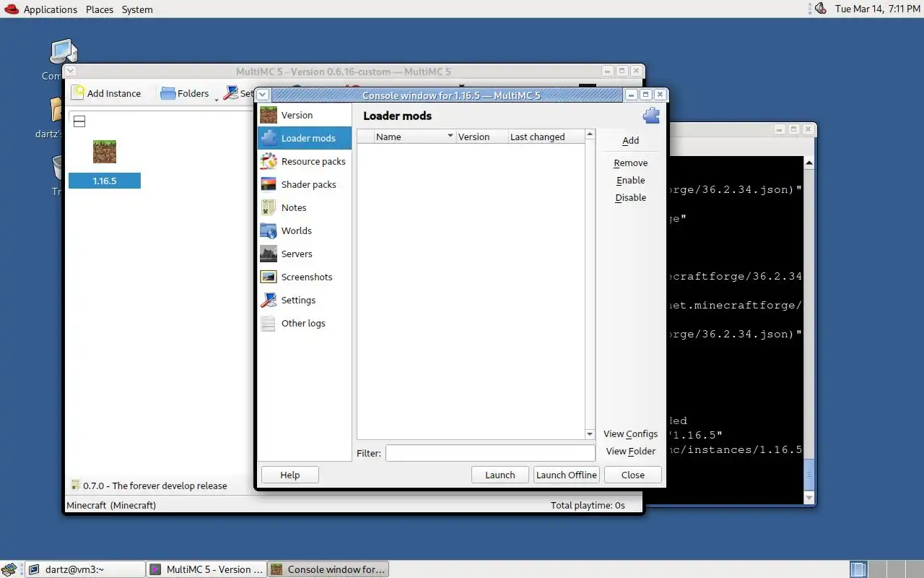The width and height of the screenshot is (924, 578).
Task: Open the Worlds page
Action: (x=305, y=230)
